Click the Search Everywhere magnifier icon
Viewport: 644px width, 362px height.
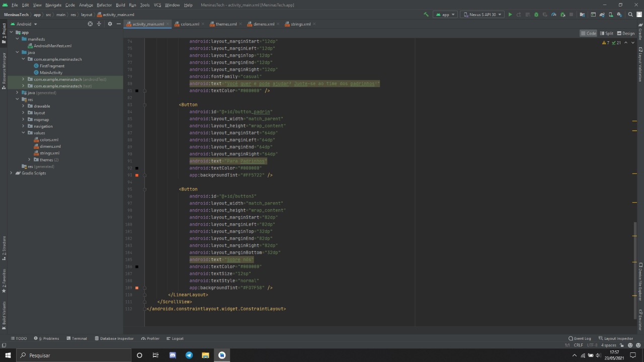click(630, 15)
